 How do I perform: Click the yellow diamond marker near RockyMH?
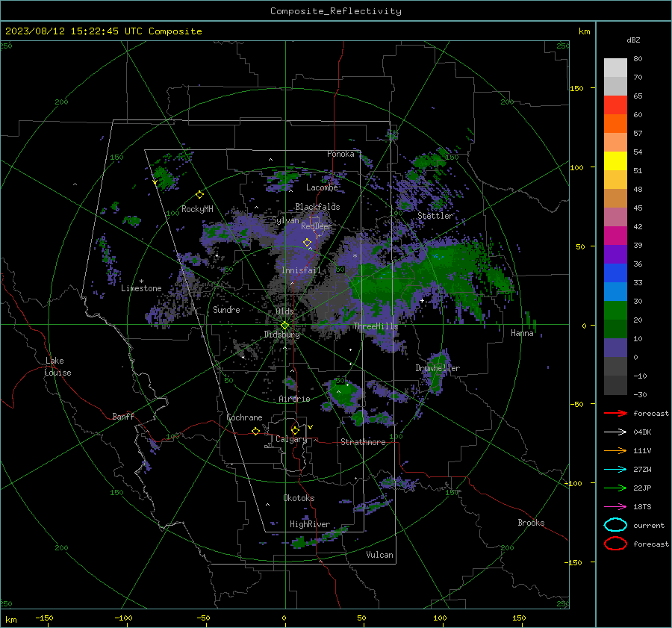click(199, 195)
